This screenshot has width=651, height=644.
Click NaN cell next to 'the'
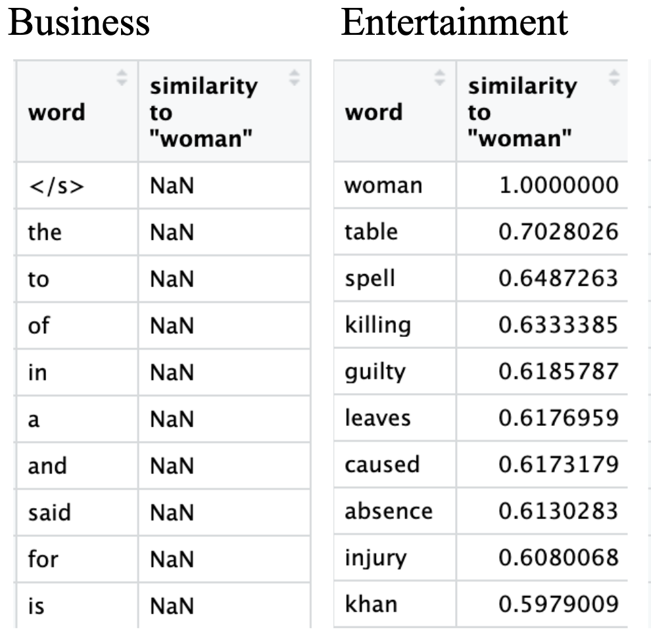coord(172,233)
